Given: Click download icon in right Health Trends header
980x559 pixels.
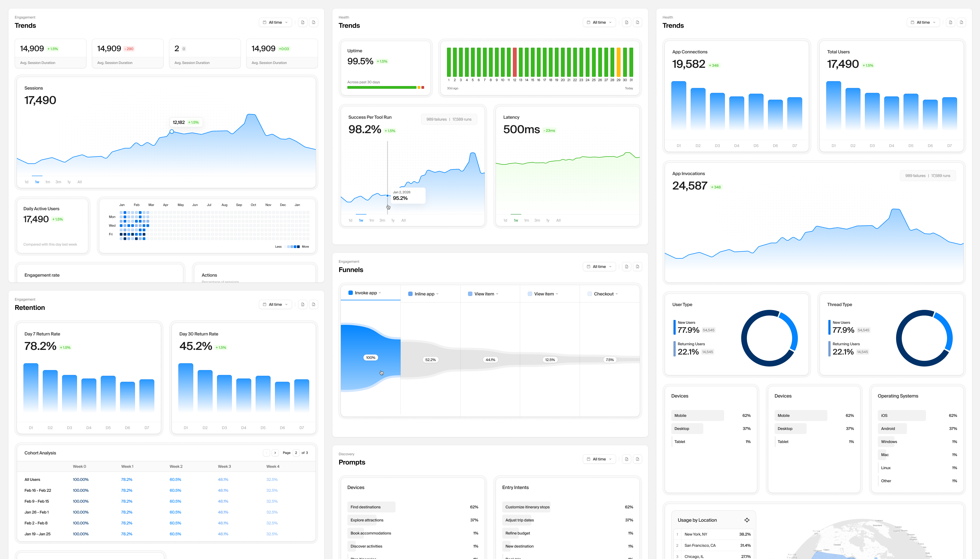Looking at the screenshot, I should click(x=961, y=22).
